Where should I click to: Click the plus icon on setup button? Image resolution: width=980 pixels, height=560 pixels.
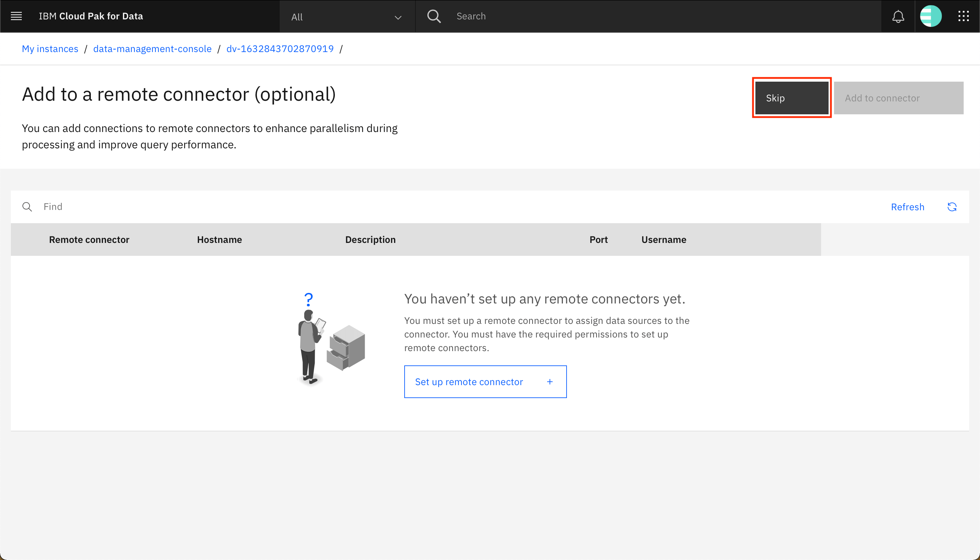pos(550,381)
